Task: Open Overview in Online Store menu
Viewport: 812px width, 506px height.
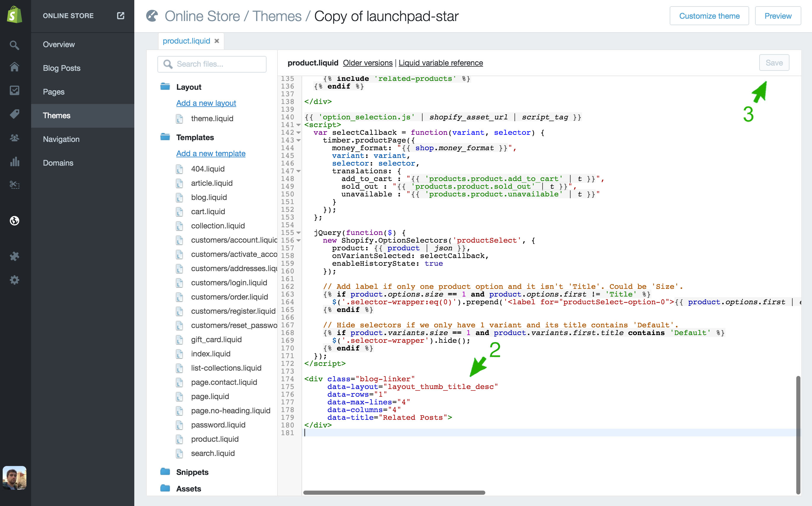Action: point(83,44)
